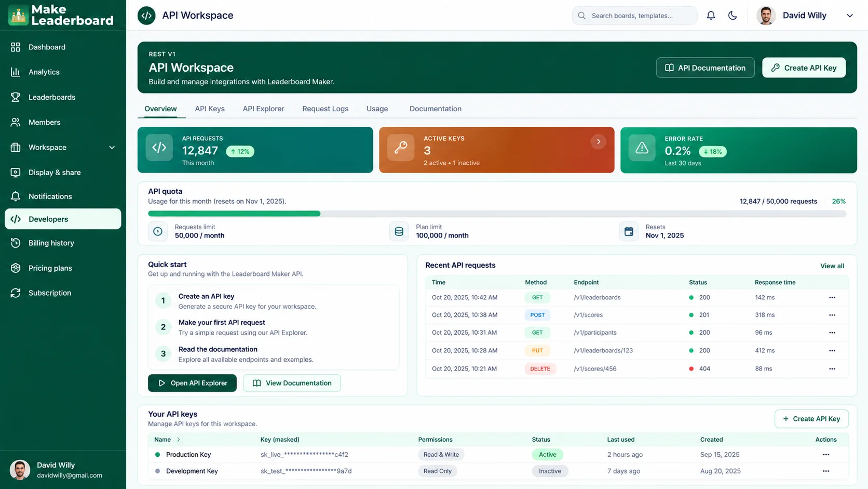Click the PUT method badge
This screenshot has width=868, height=489.
[537, 351]
